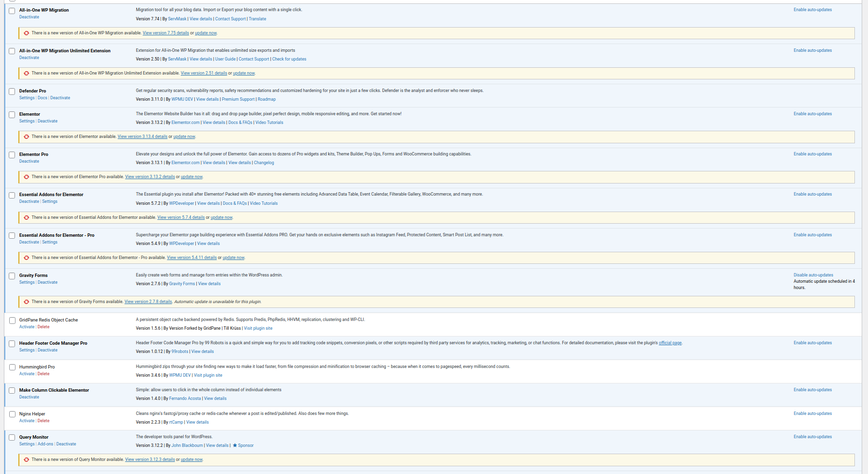
Task: Deactivate the Make Column Clickable Elementor plugin
Action: pos(29,397)
